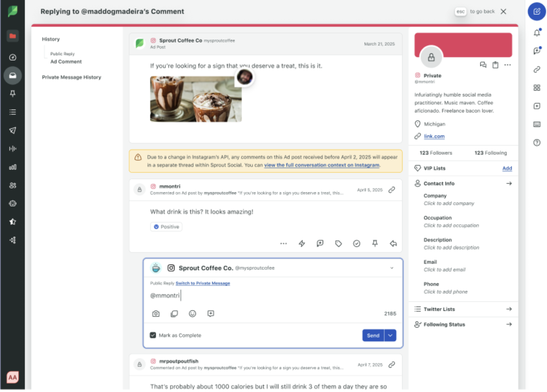Open conversation icon in profile card

(483, 65)
